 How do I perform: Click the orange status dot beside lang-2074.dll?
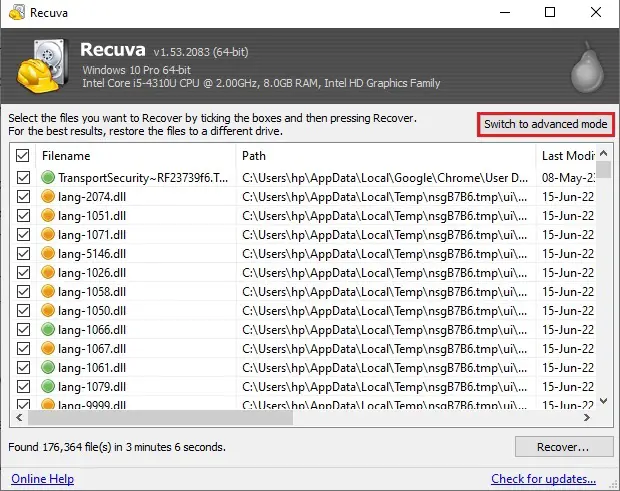point(48,196)
